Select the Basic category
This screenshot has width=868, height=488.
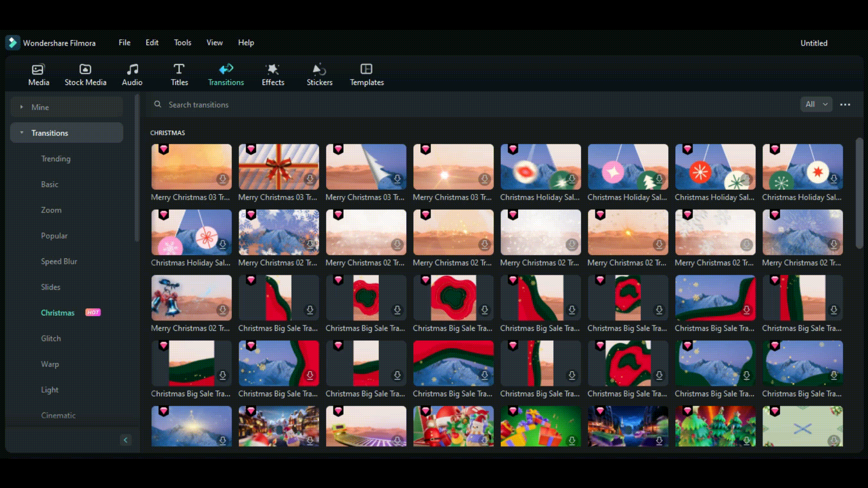[x=49, y=184]
